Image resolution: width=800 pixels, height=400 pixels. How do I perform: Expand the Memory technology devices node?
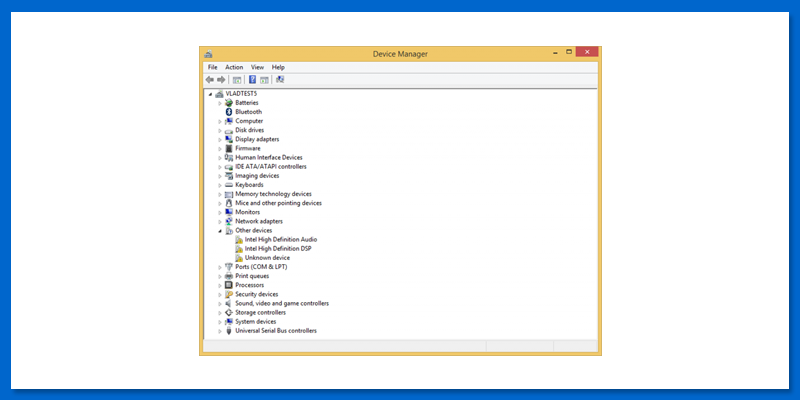point(220,194)
